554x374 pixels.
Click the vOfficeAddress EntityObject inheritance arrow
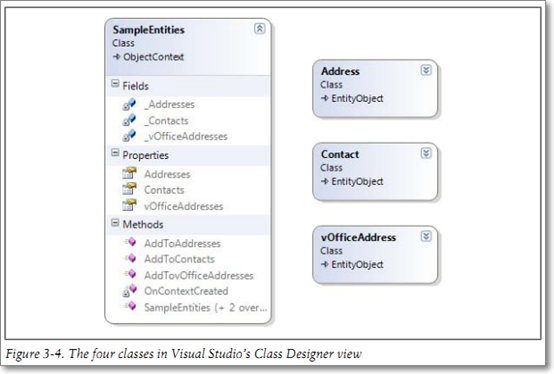pos(325,264)
